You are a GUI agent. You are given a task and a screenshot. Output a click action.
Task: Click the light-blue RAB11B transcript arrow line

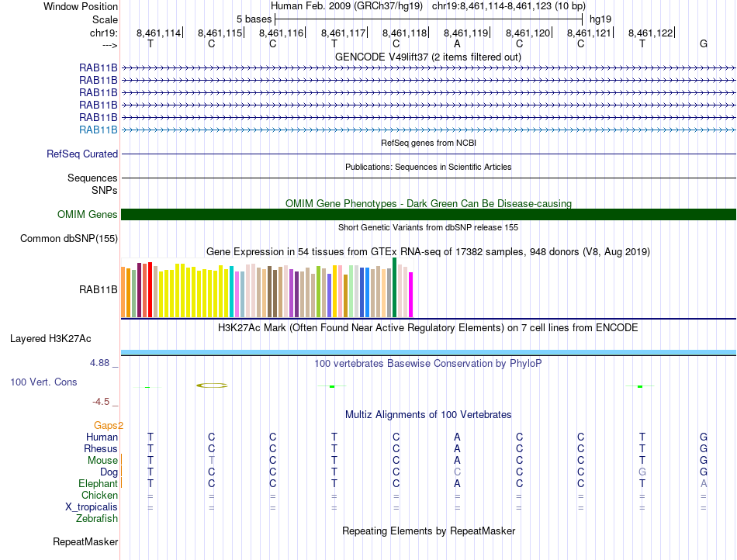point(428,130)
